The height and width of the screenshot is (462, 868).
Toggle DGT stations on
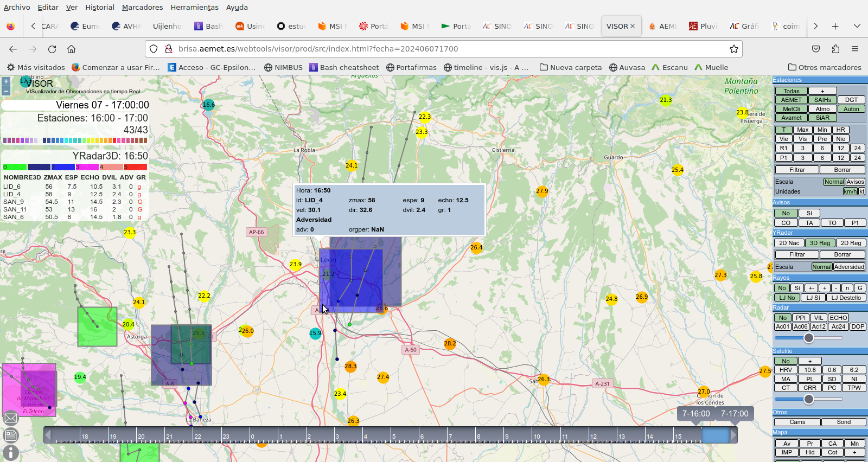(x=851, y=100)
